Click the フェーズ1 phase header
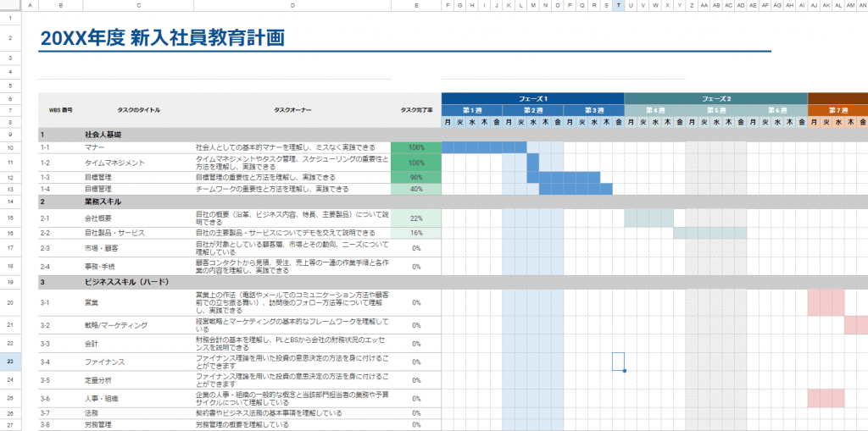Image resolution: width=868 pixels, height=431 pixels. [x=533, y=98]
